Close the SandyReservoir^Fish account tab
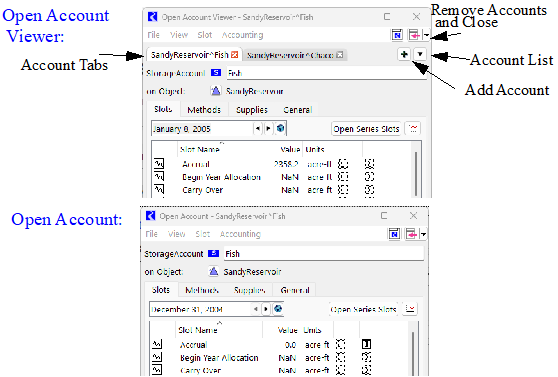 coord(234,55)
